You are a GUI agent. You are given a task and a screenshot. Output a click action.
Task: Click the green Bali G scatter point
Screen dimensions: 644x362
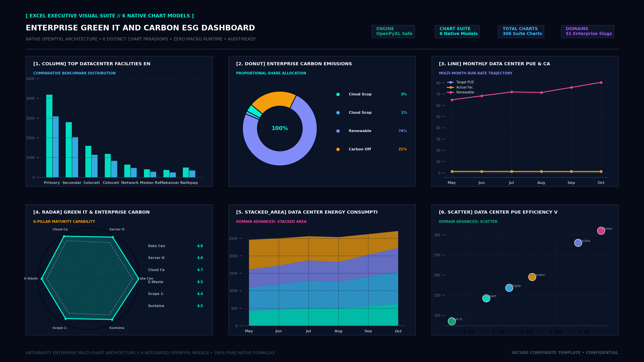click(452, 321)
